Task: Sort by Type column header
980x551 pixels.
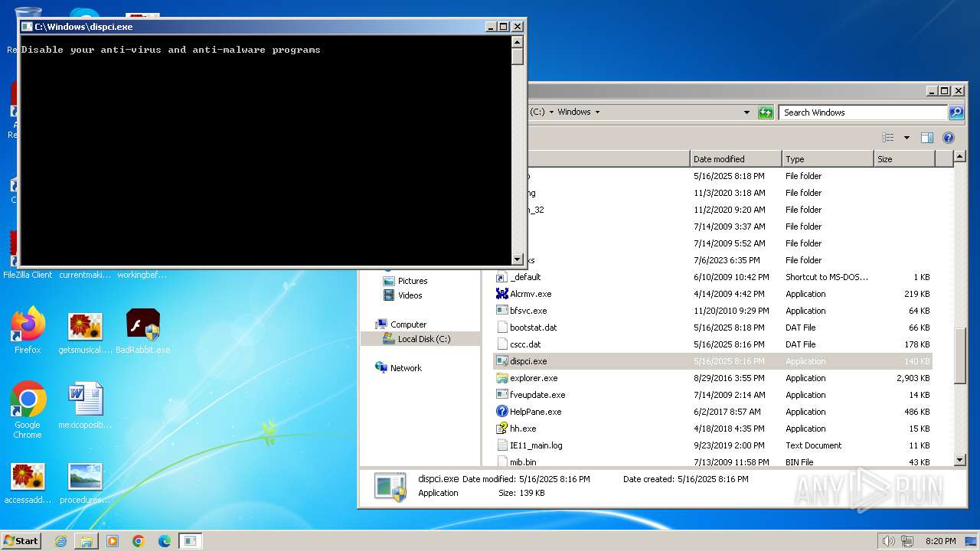Action: pos(828,159)
